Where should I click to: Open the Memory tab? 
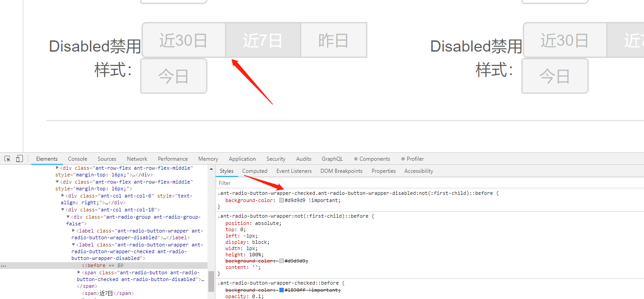point(208,159)
